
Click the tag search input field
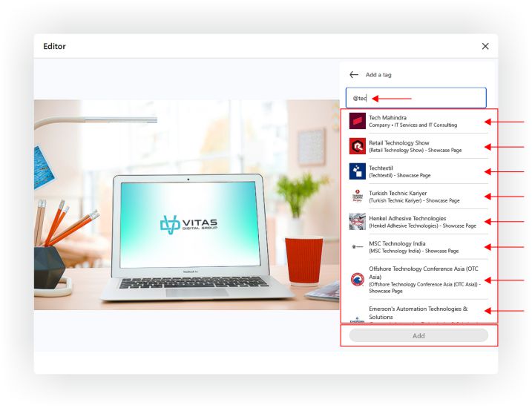pyautogui.click(x=416, y=98)
